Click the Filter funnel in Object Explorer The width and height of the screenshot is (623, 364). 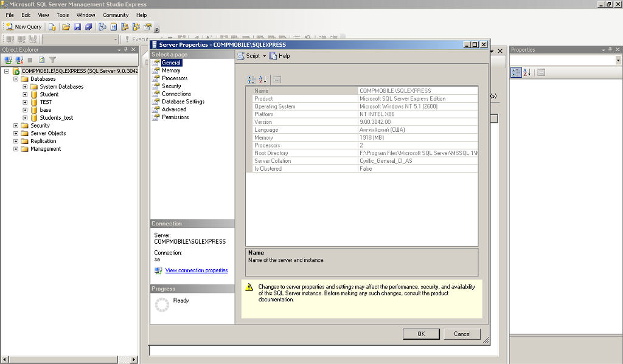[x=52, y=60]
